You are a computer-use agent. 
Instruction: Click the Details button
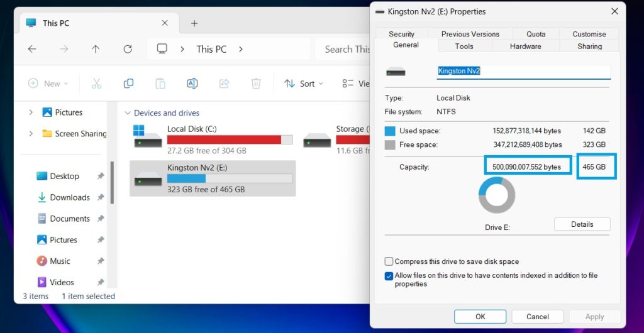click(x=582, y=224)
